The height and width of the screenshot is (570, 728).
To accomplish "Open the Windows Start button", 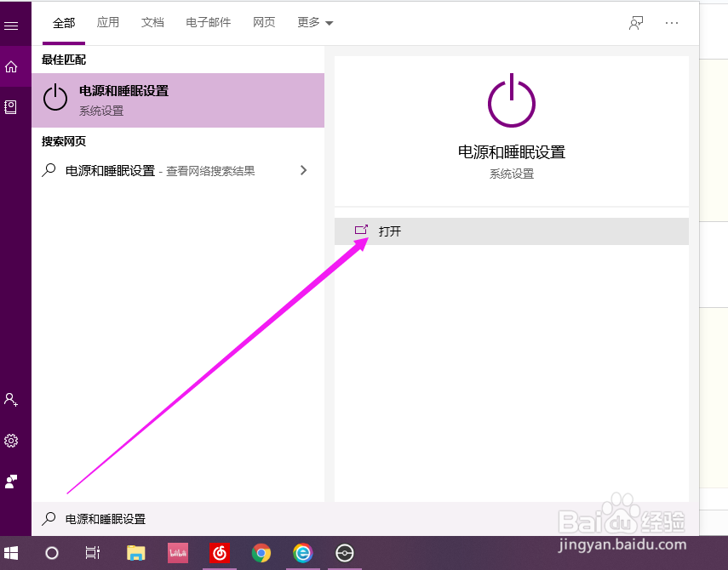I will pyautogui.click(x=11, y=553).
